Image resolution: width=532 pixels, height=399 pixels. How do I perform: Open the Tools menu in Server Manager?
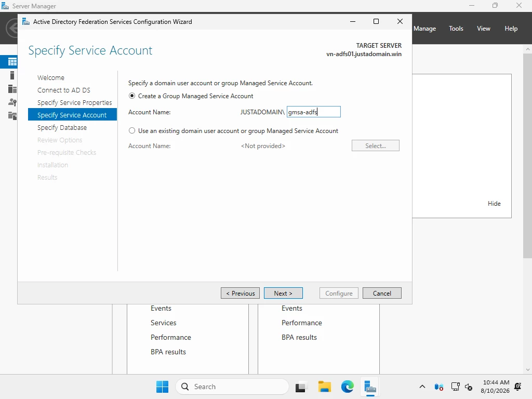tap(456, 29)
